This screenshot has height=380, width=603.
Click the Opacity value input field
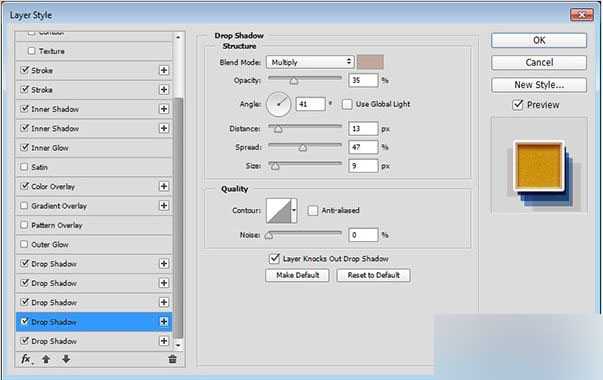pos(363,80)
